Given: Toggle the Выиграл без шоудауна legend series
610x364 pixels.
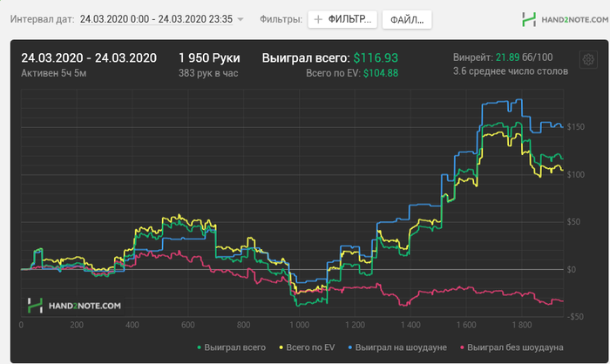Looking at the screenshot, I should coord(512,347).
